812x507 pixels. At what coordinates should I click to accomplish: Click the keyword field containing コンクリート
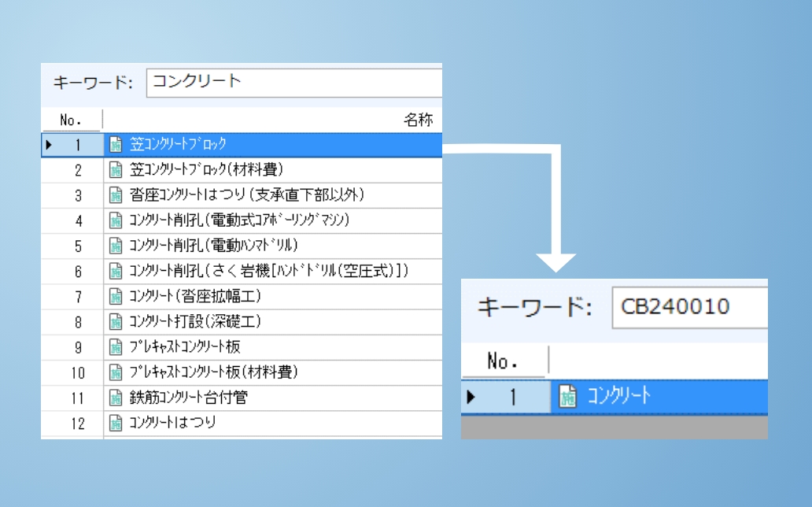pyautogui.click(x=293, y=83)
